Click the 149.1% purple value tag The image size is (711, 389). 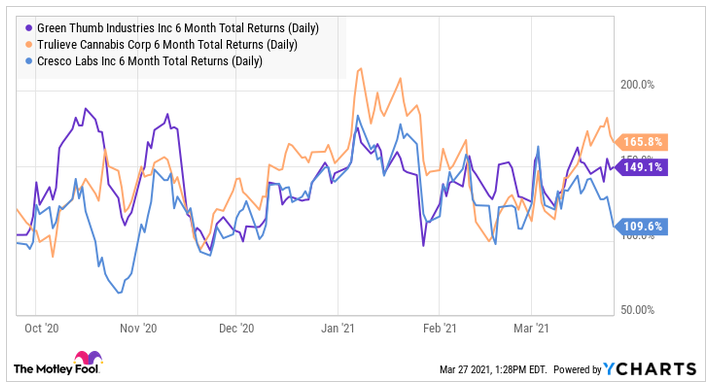point(641,167)
